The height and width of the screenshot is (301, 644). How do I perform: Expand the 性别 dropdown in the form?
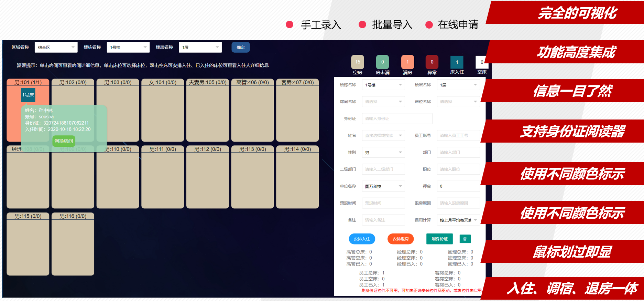pos(383,153)
